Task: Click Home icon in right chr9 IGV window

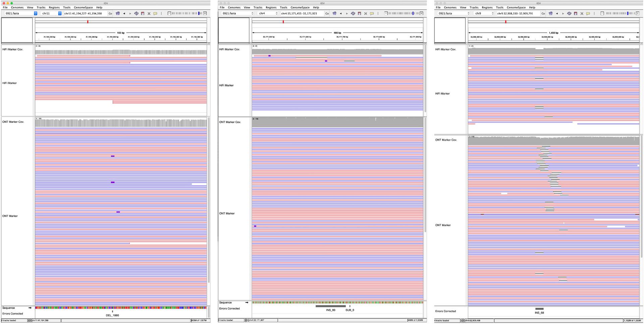Action: [550, 13]
